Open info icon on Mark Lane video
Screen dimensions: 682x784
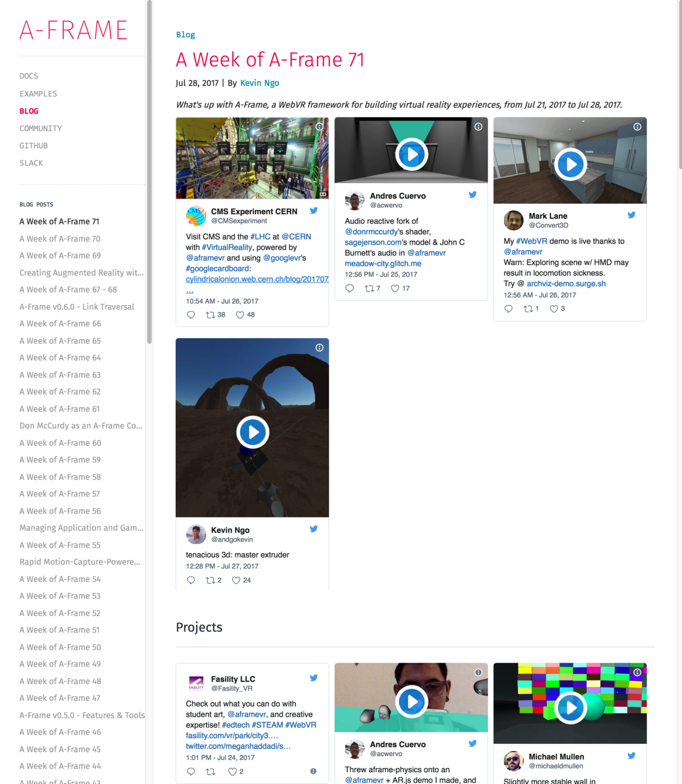pyautogui.click(x=637, y=127)
